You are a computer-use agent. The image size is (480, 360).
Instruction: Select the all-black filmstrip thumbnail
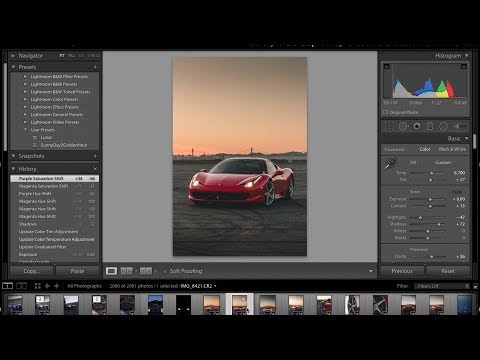183,305
